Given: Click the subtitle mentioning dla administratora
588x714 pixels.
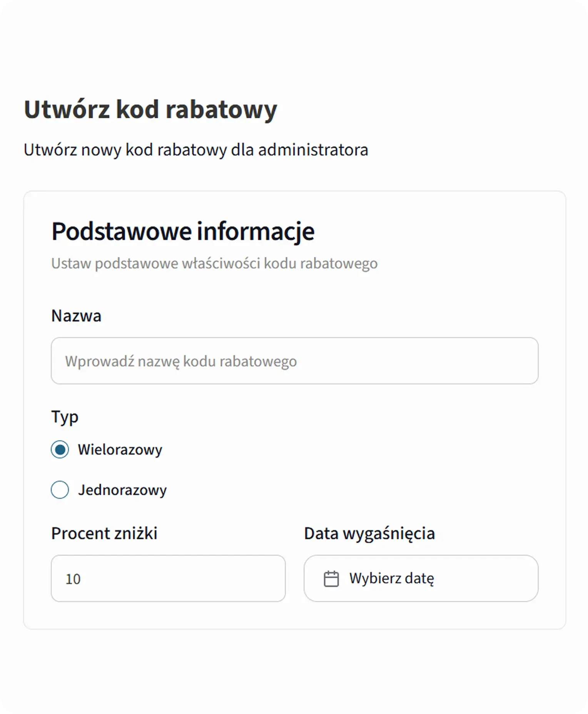Looking at the screenshot, I should (x=196, y=150).
